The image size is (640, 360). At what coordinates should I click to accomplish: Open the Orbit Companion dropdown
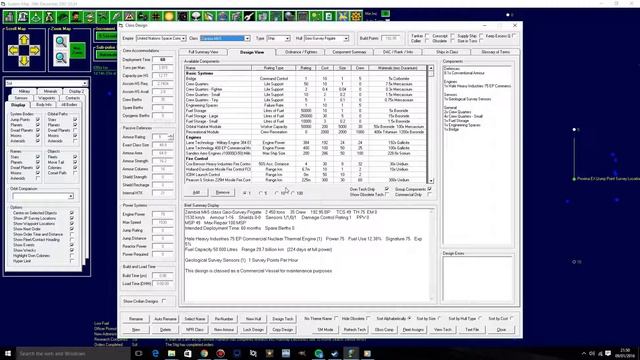pos(71,196)
